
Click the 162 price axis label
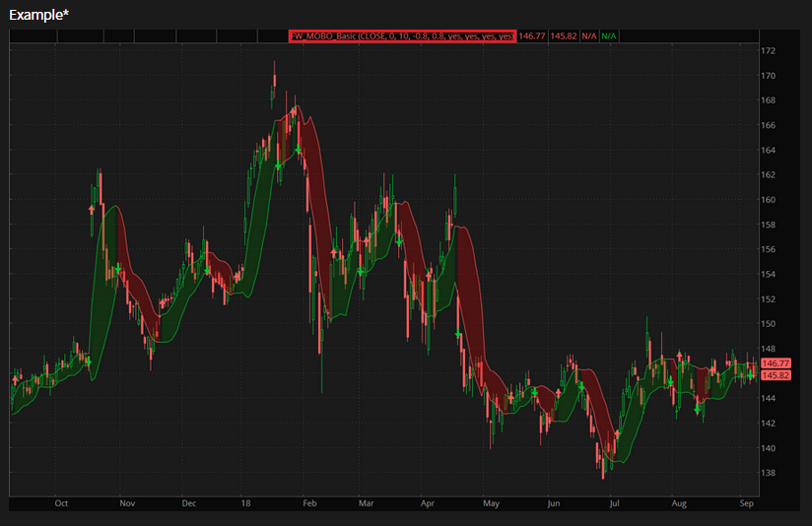coord(768,175)
